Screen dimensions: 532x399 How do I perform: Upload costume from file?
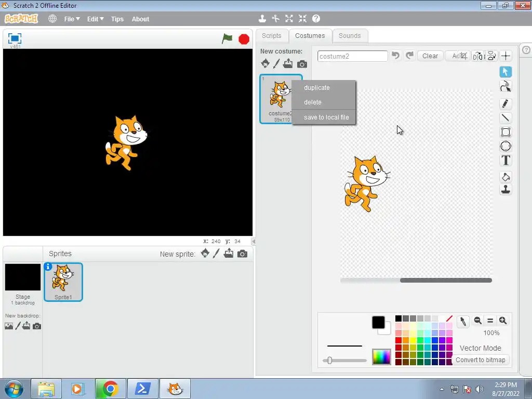click(x=288, y=63)
